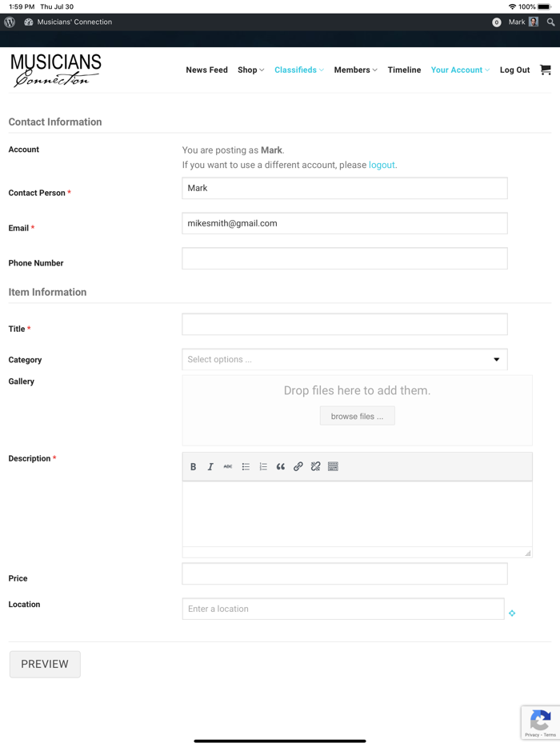Focus the Contact Person field

[345, 188]
